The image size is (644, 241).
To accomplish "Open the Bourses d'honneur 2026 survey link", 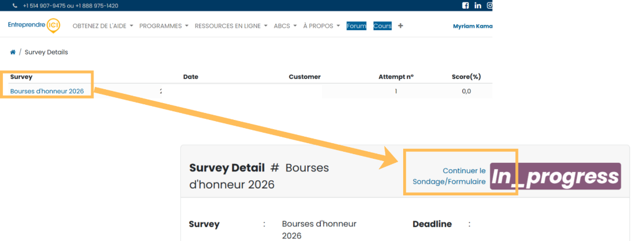I will (x=47, y=91).
